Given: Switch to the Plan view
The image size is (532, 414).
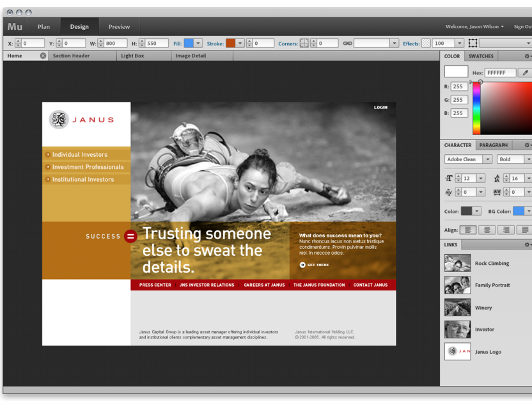Looking at the screenshot, I should (x=43, y=26).
